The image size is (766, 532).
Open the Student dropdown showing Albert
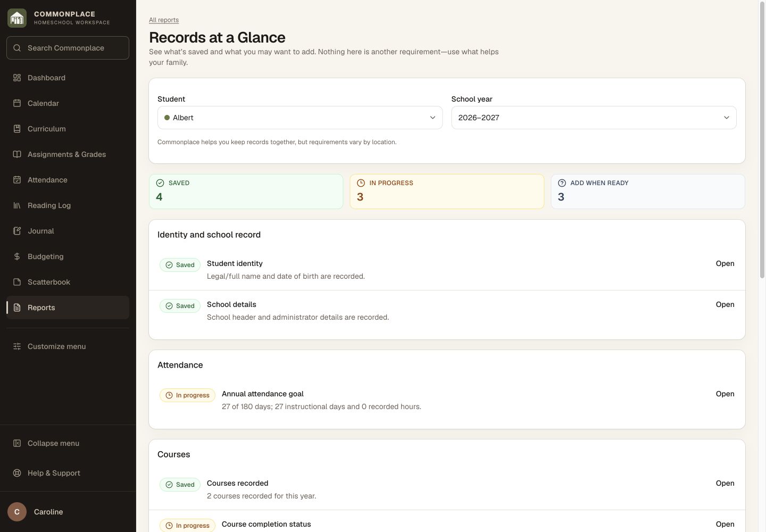tap(300, 118)
